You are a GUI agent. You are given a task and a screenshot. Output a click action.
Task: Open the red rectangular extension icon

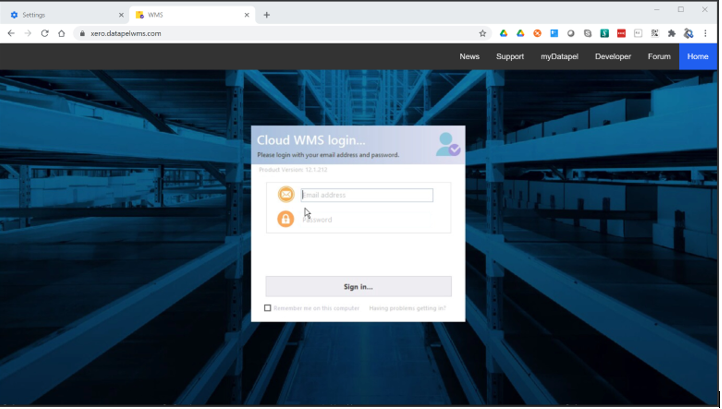[x=621, y=33]
